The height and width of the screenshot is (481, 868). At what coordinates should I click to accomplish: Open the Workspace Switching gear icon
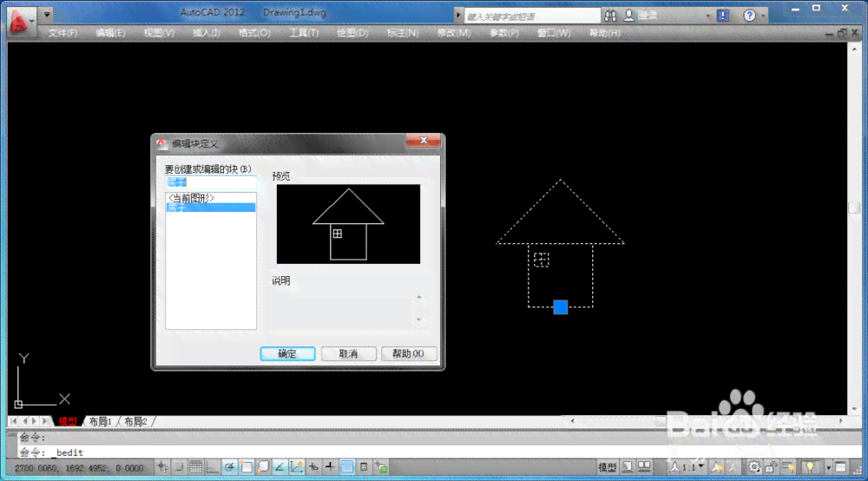[x=754, y=467]
